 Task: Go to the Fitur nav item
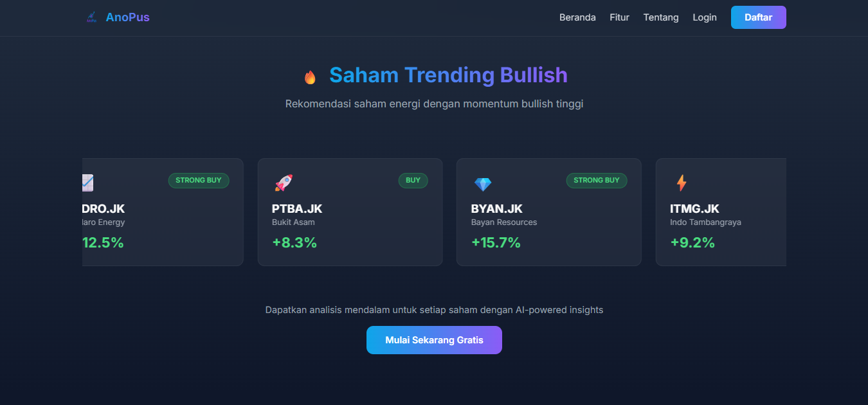tap(619, 17)
